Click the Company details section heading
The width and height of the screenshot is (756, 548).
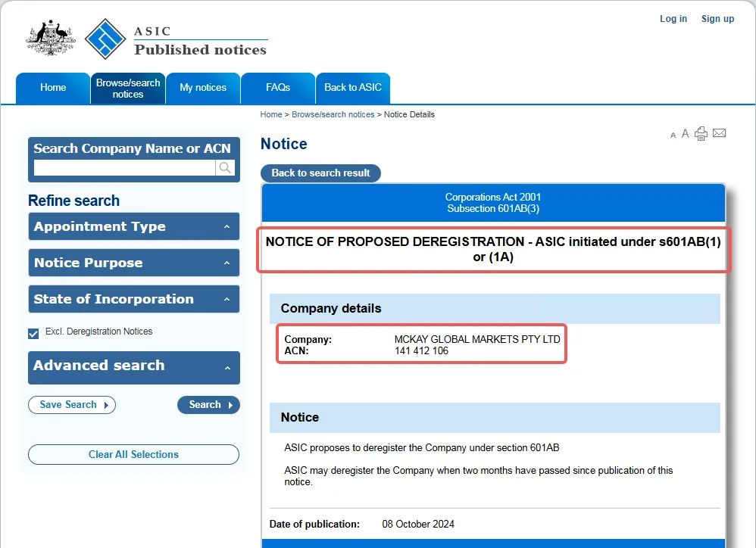[331, 308]
